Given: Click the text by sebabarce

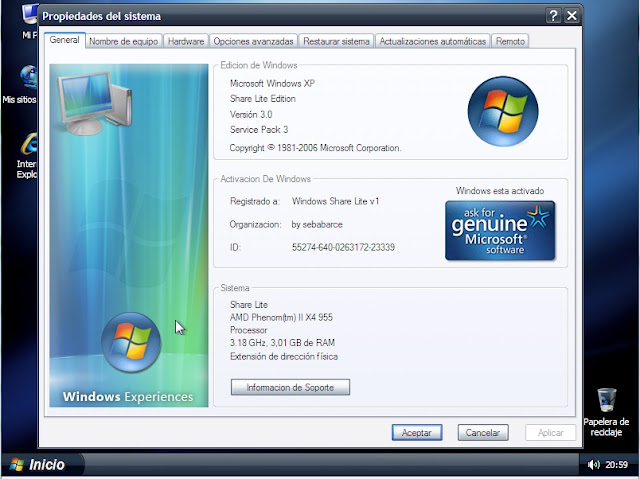Looking at the screenshot, I should (317, 224).
